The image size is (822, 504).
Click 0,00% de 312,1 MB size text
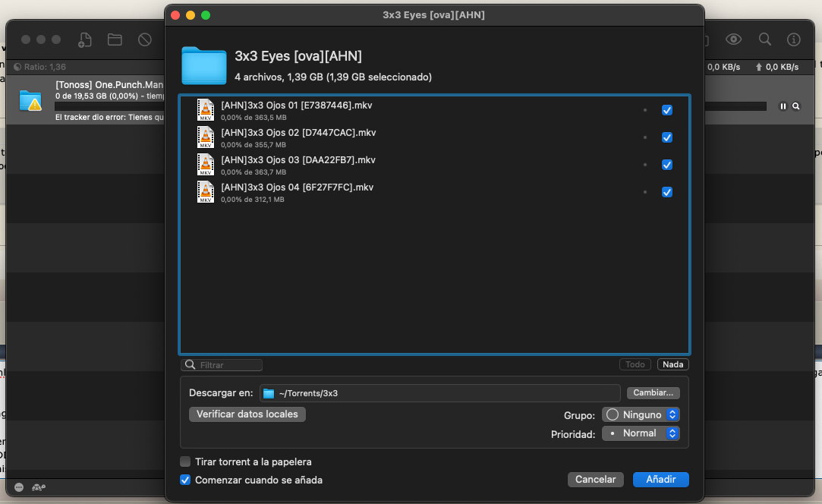pos(253,200)
